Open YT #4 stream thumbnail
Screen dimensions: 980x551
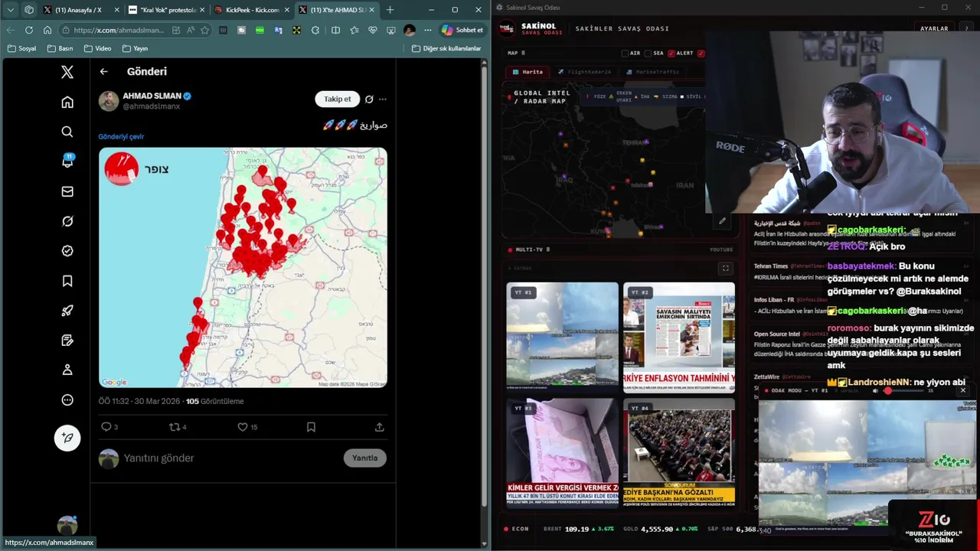[678, 454]
